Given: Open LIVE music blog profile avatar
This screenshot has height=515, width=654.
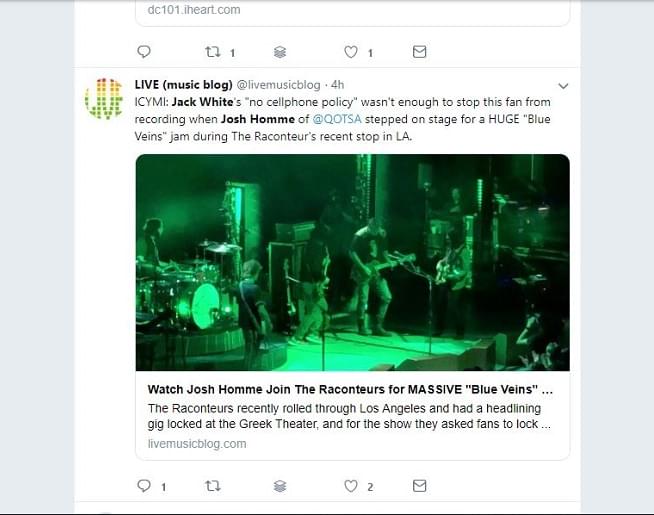Looking at the screenshot, I should [104, 99].
